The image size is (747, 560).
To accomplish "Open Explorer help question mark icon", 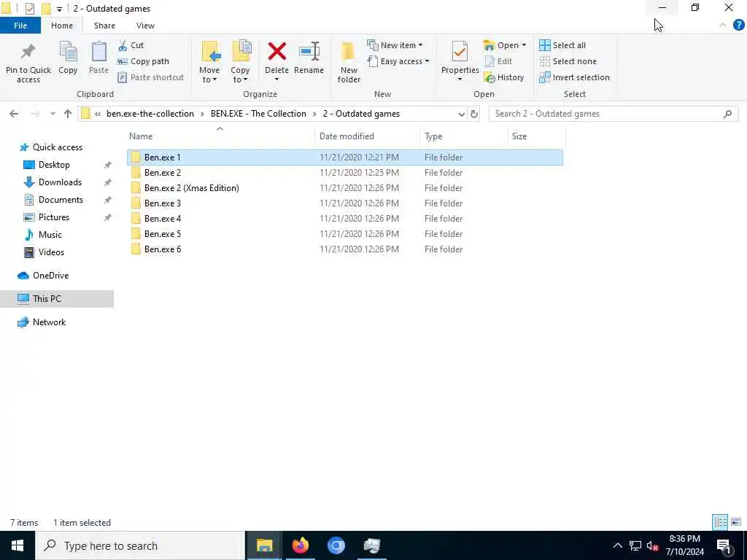I will tap(738, 25).
